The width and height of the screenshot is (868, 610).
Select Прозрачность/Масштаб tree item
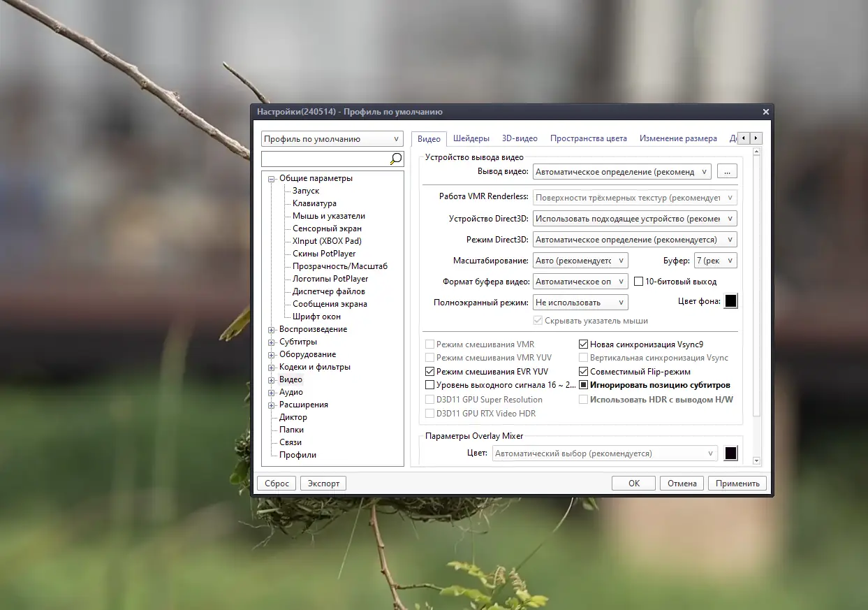click(x=340, y=266)
